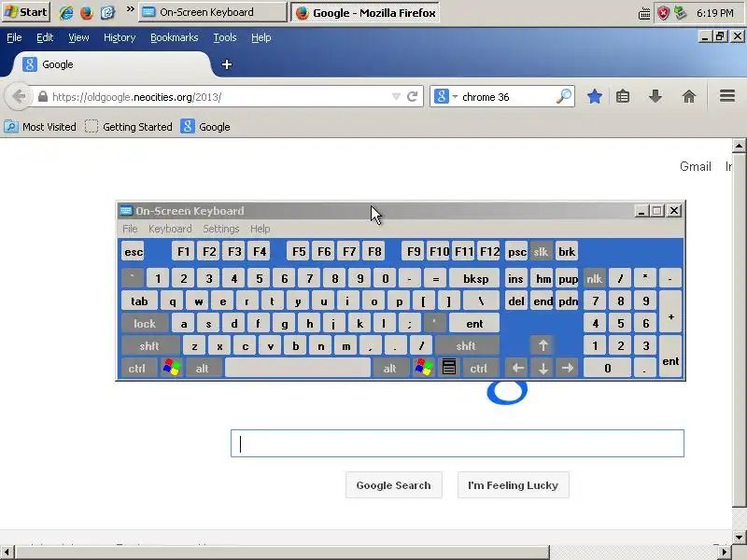Toggle the right shft key
The height and width of the screenshot is (560, 747).
coord(466,345)
